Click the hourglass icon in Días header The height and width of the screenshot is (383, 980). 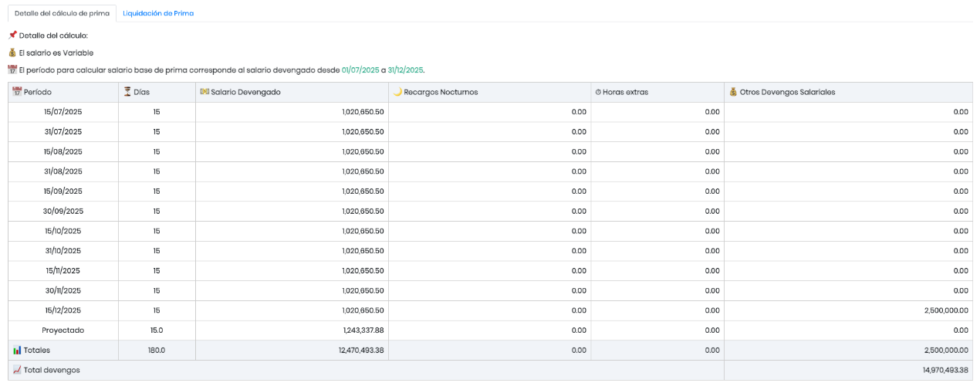coord(127,92)
